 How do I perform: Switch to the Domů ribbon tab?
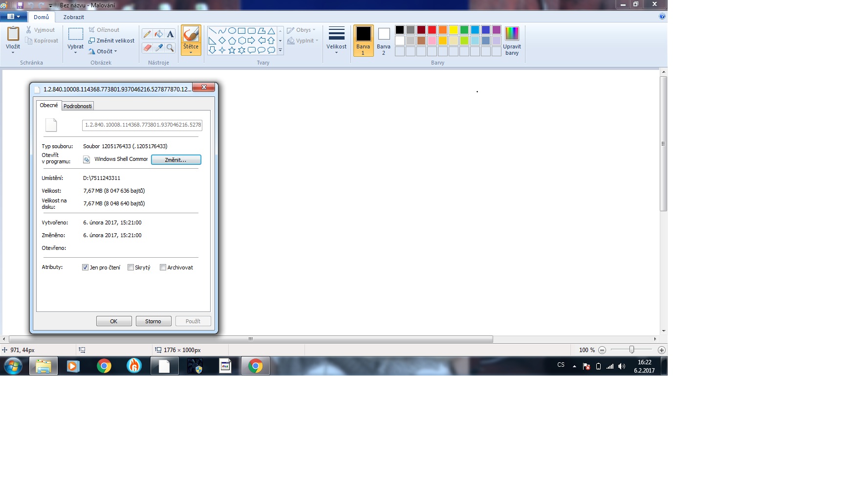tap(42, 17)
